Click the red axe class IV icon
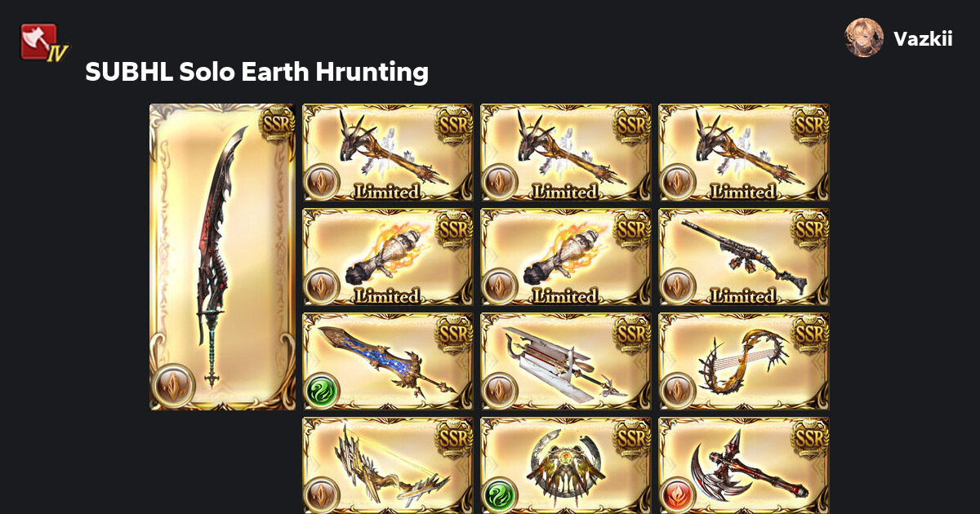 pyautogui.click(x=43, y=43)
